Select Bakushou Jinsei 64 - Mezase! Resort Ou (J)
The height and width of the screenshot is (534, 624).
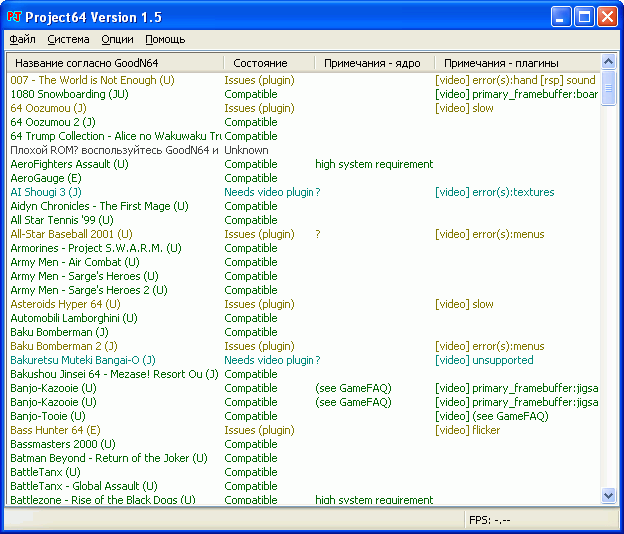pos(115,374)
